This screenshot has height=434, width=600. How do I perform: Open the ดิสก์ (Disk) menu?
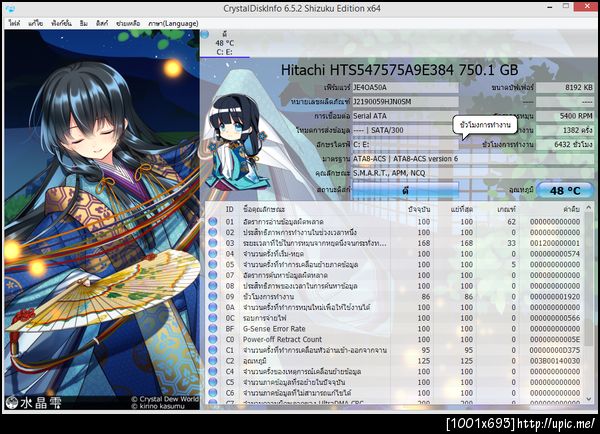tap(102, 23)
